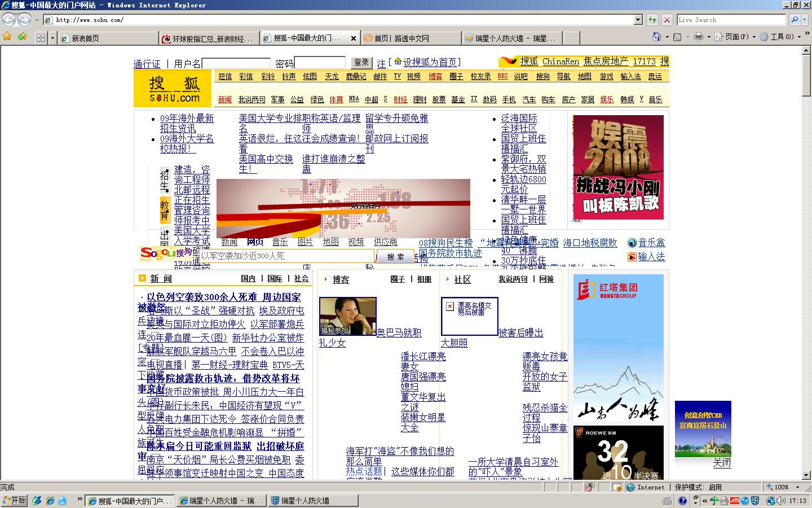Click the 密码 password input field
This screenshot has width=812, height=508.
click(320, 63)
